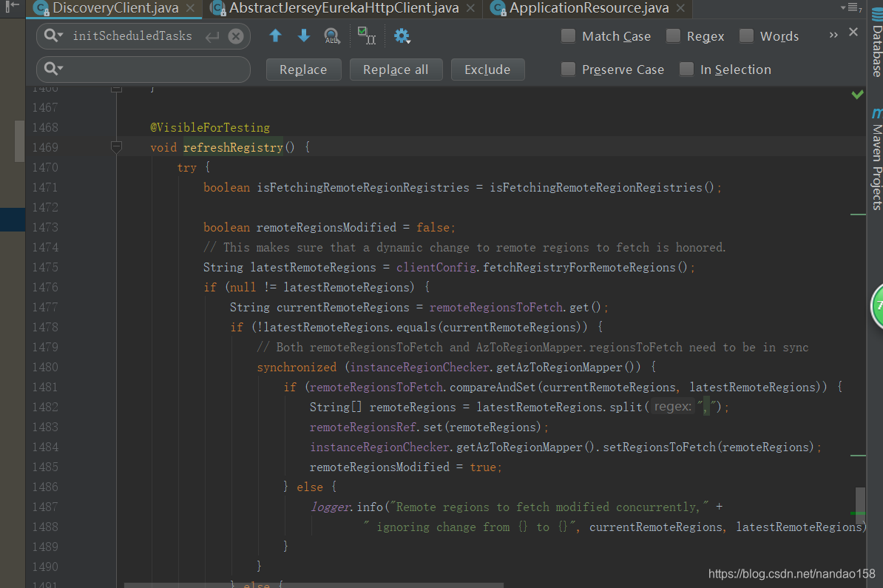Viewport: 883px width, 588px height.
Task: Click line number 1469 in gutter
Action: coord(45,147)
